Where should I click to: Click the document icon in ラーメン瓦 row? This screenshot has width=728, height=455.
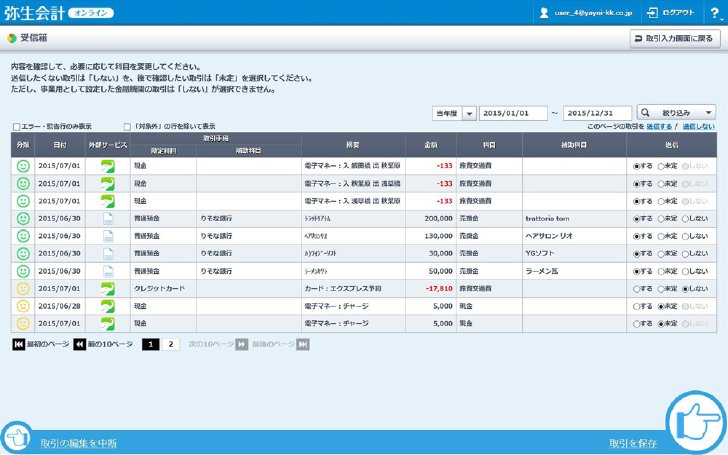[x=108, y=271]
